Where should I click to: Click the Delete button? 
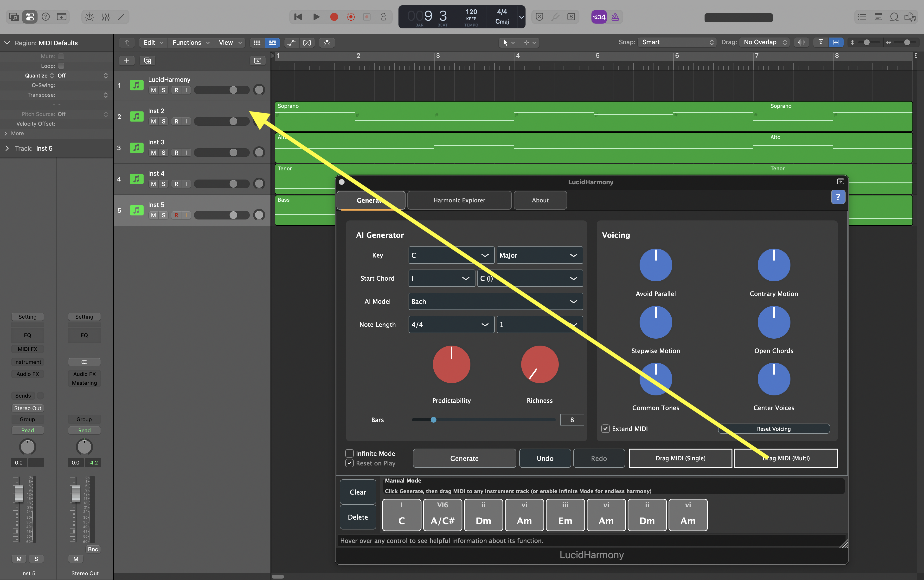point(358,517)
